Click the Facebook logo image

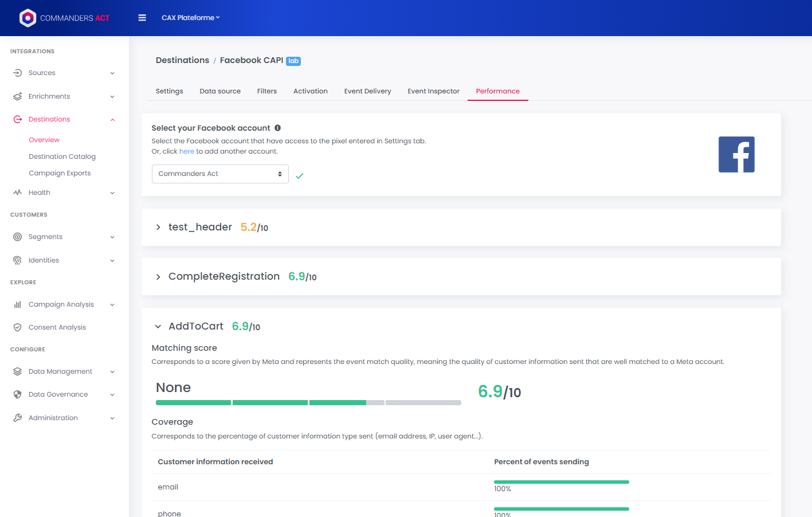(736, 155)
